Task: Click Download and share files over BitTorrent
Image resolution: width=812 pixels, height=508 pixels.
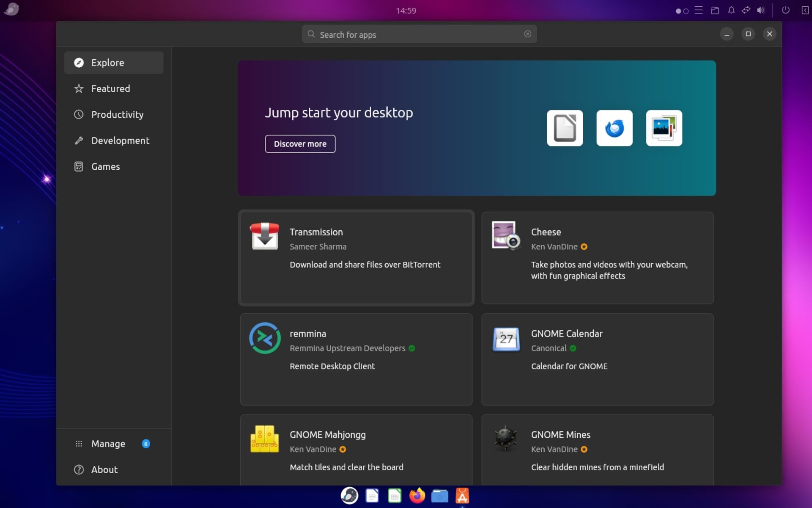Action: pyautogui.click(x=365, y=265)
